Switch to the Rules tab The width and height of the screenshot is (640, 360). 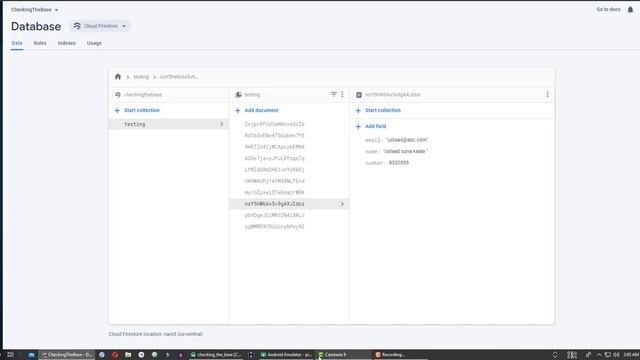(40, 43)
